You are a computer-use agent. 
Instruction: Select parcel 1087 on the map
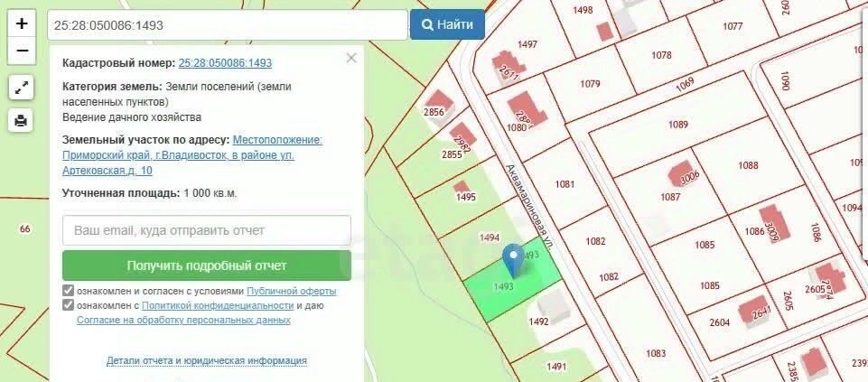pos(670,197)
